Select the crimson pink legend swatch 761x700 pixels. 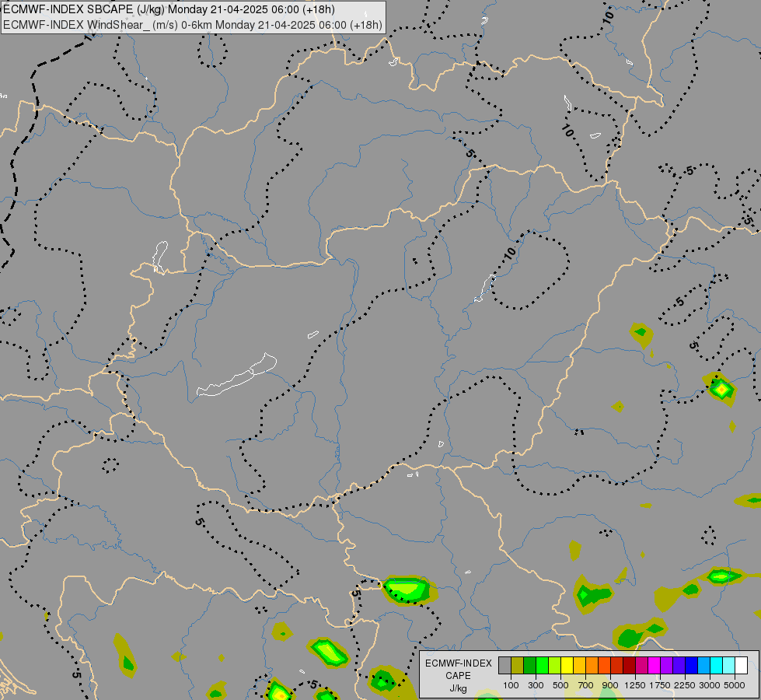click(641, 666)
